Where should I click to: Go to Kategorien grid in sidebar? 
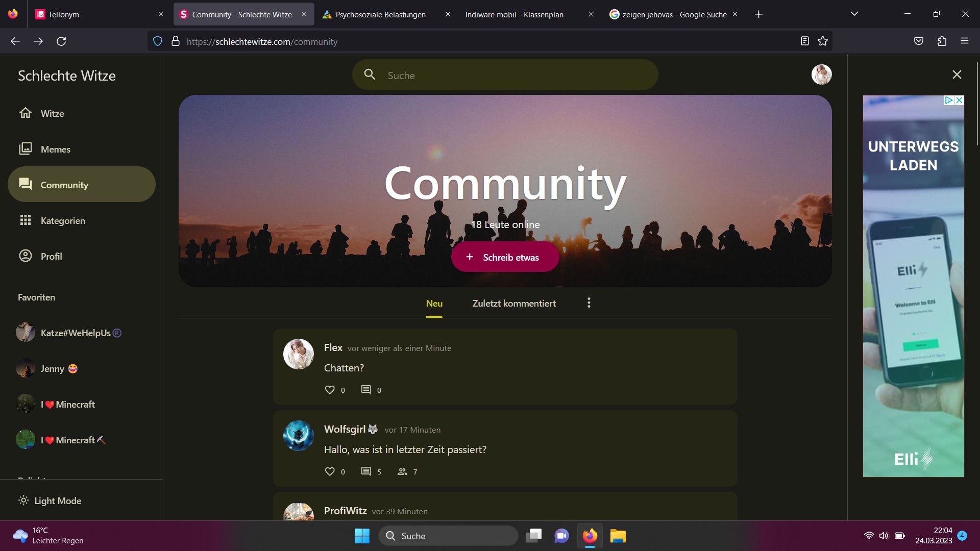[62, 220]
